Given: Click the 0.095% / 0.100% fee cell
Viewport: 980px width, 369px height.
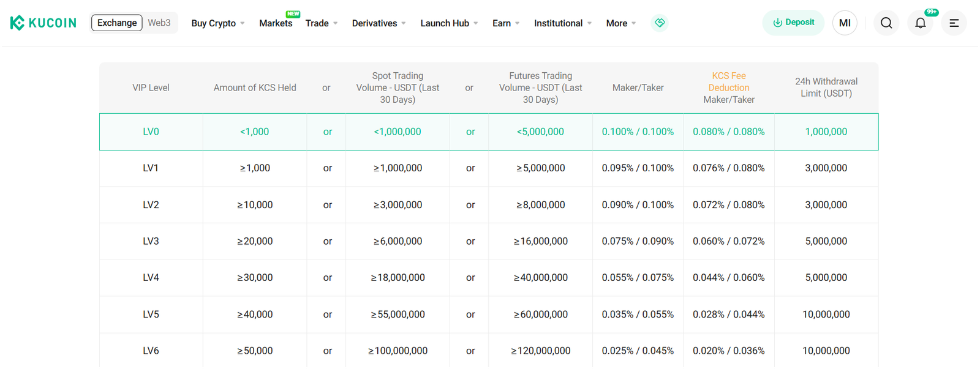Looking at the screenshot, I should point(638,168).
